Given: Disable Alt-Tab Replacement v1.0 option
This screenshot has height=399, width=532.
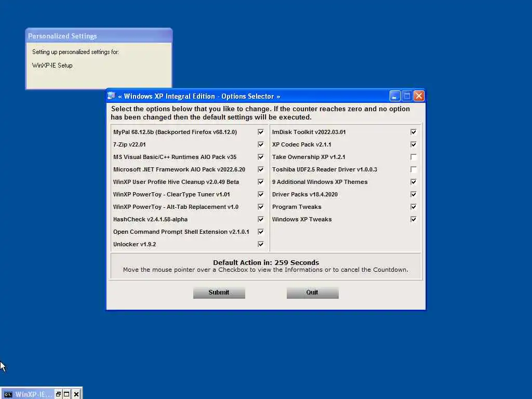Looking at the screenshot, I should pos(261,207).
